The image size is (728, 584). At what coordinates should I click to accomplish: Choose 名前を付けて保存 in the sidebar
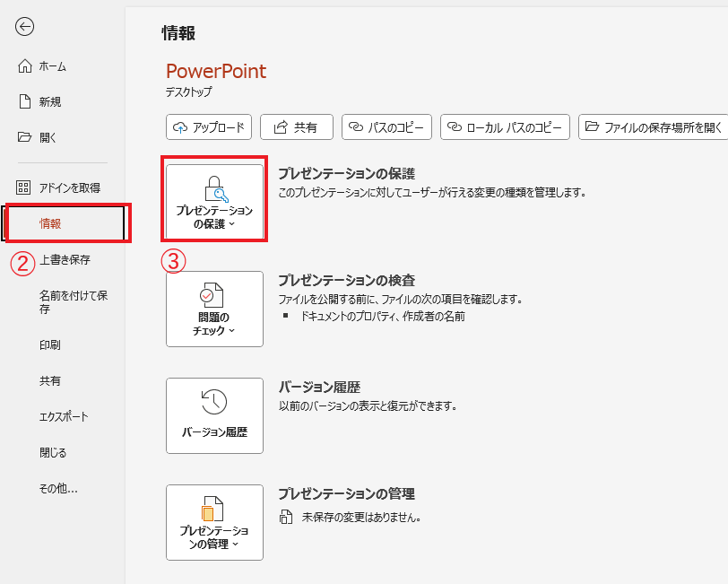[x=74, y=302]
